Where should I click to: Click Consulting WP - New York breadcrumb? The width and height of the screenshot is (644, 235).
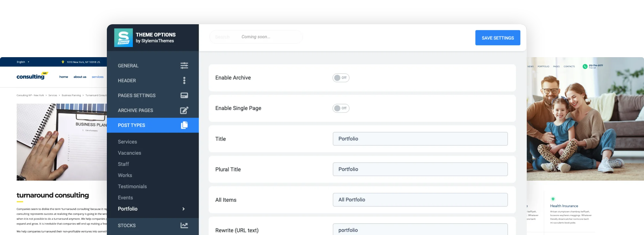[30, 95]
